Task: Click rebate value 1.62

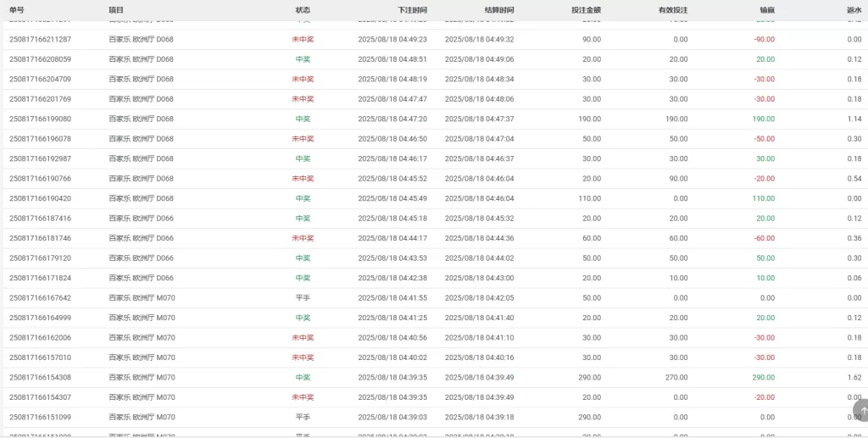Action: 854,378
